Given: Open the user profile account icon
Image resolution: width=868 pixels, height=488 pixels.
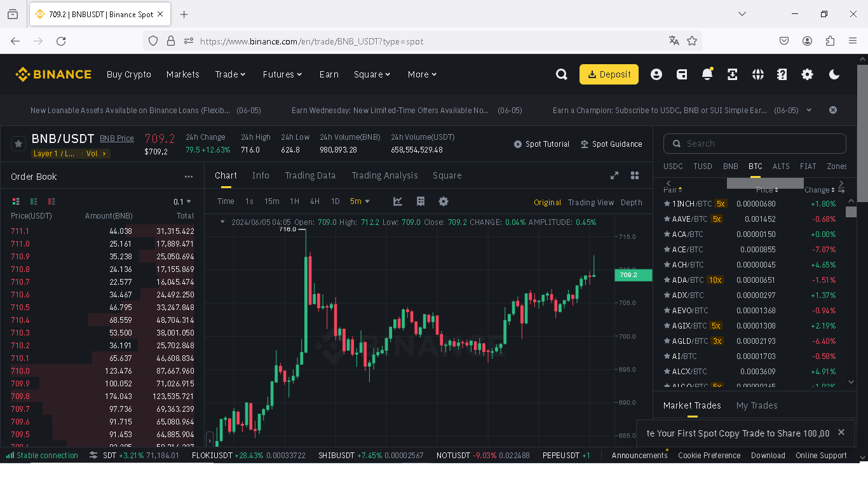Looking at the screenshot, I should (656, 74).
